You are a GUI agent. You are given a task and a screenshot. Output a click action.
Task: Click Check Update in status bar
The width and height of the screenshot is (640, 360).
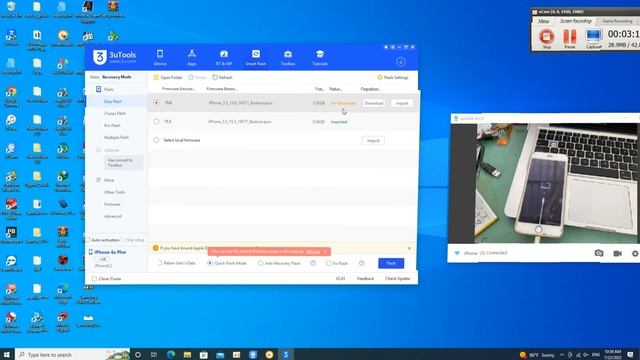tap(398, 279)
